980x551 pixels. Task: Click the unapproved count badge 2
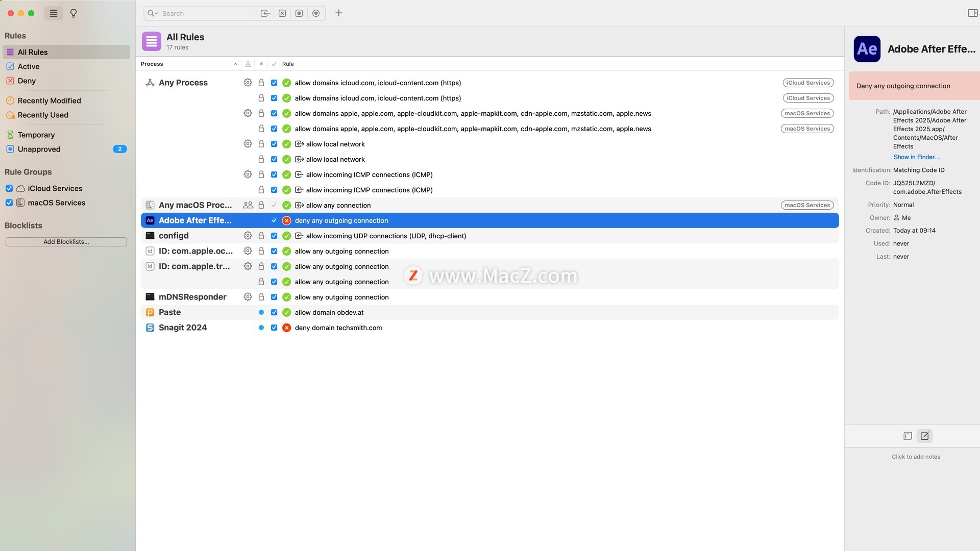pos(119,149)
